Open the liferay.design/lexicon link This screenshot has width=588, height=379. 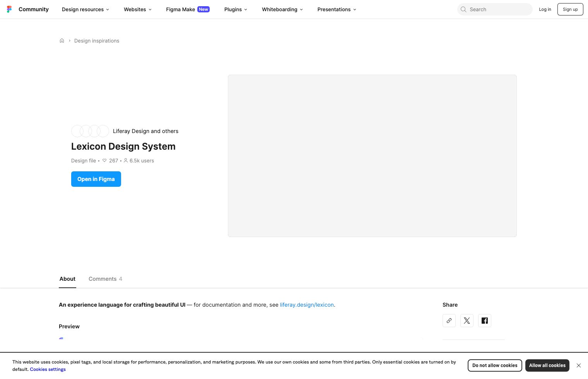coord(307,305)
